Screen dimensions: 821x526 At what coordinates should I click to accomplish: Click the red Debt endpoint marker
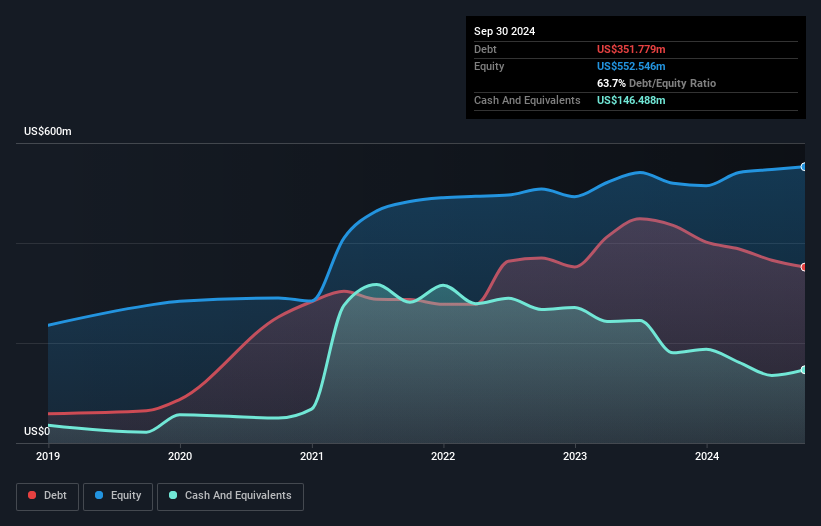(804, 267)
